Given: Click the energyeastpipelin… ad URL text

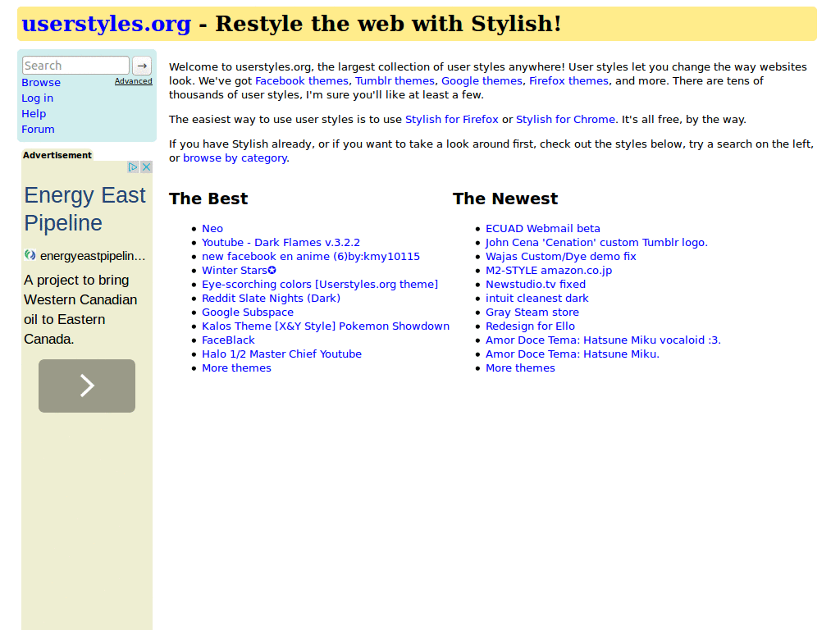Looking at the screenshot, I should pyautogui.click(x=93, y=256).
